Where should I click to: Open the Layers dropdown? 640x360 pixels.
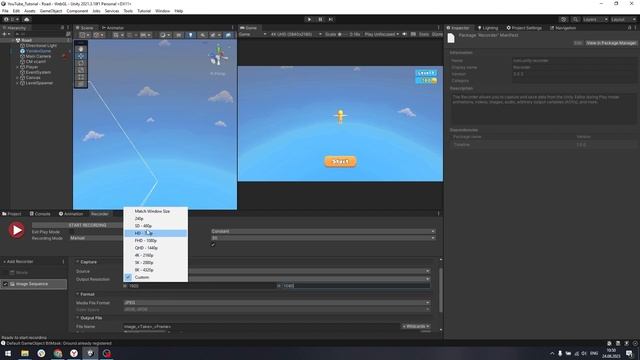[595, 19]
